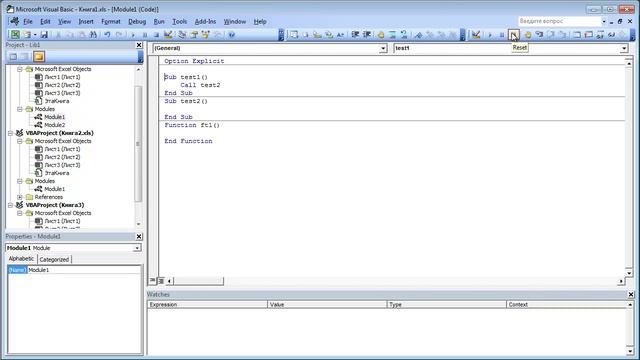This screenshot has height=360, width=640.
Task: Switch to Full Module View button
Action: [x=161, y=280]
